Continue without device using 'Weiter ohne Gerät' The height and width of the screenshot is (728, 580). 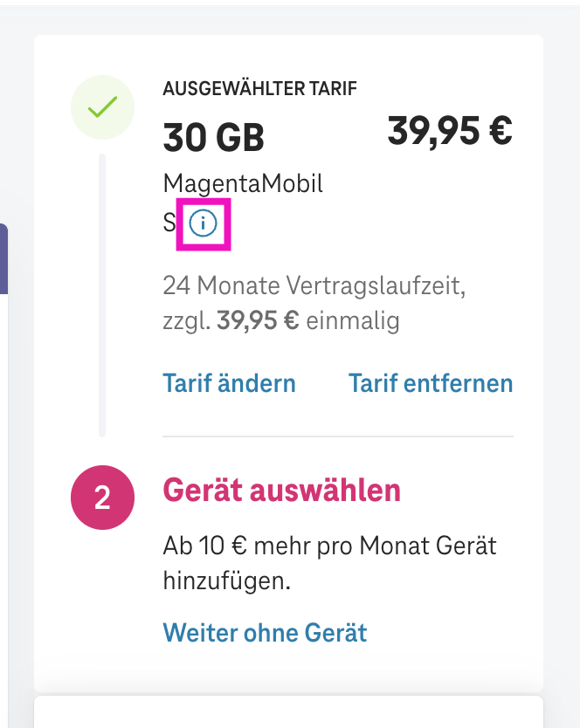coord(264,633)
